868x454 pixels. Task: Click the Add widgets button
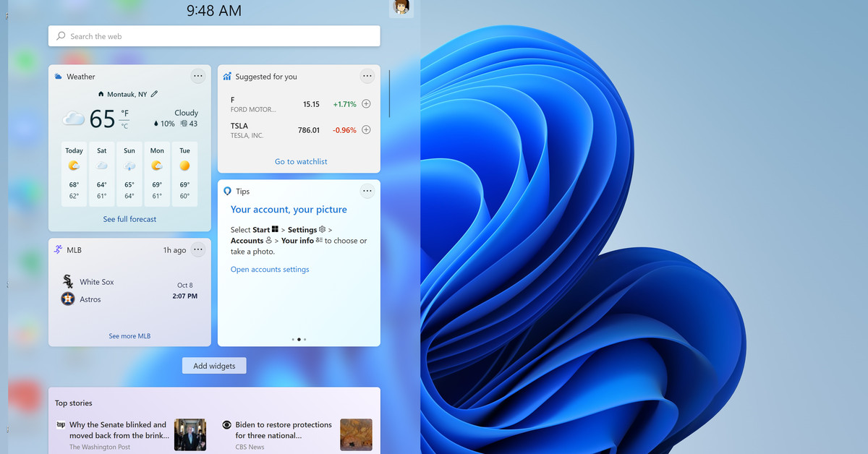tap(214, 366)
